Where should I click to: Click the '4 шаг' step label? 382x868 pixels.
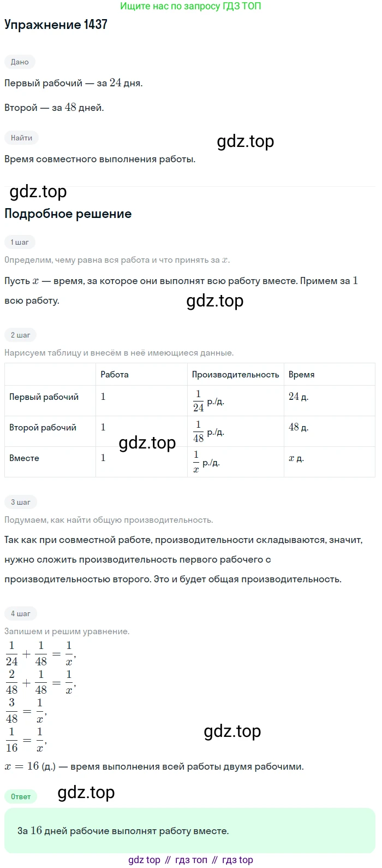pos(21,613)
